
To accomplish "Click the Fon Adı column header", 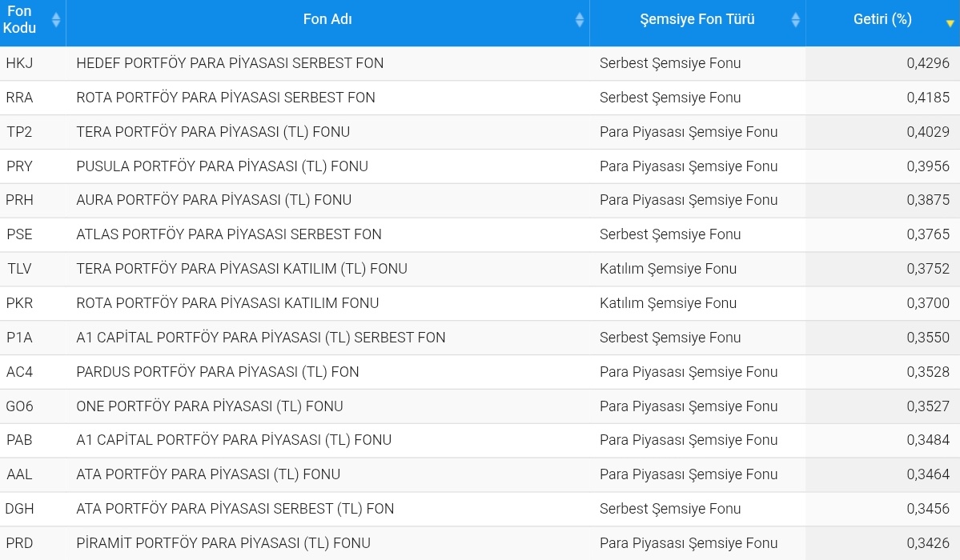I will click(327, 22).
